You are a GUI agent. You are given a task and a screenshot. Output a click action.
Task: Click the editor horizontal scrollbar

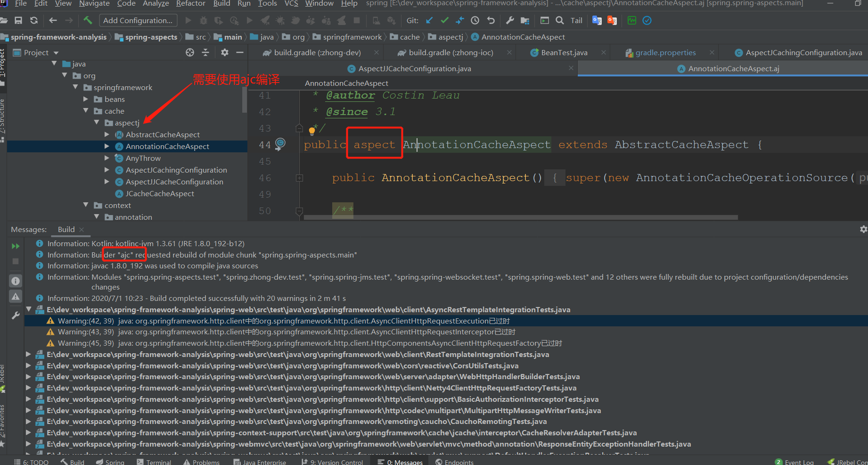pyautogui.click(x=521, y=217)
